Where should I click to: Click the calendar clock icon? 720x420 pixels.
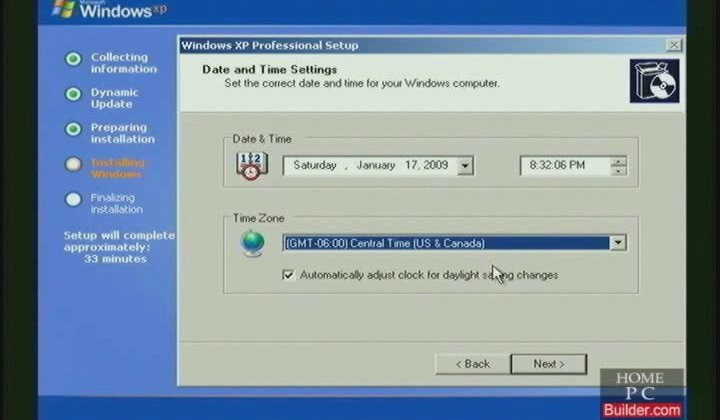[x=252, y=166]
